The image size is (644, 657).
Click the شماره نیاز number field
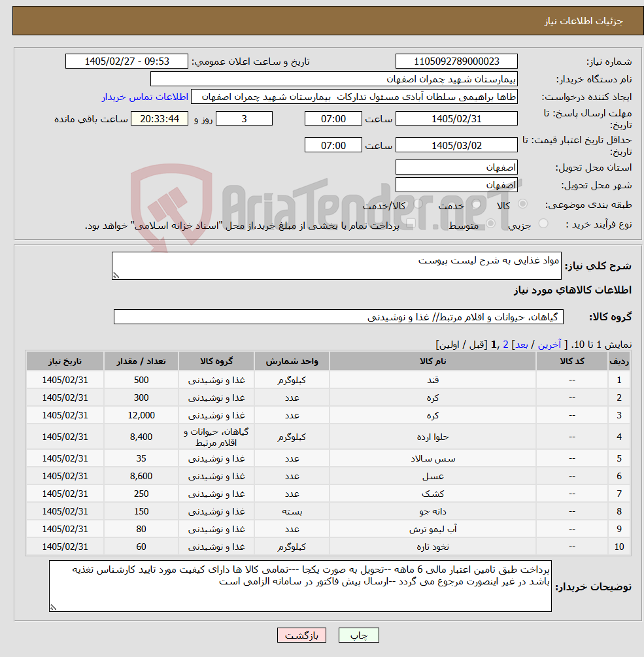tap(456, 61)
